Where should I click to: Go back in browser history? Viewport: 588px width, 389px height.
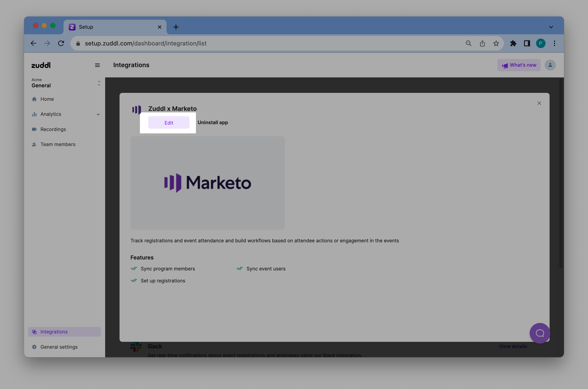coord(33,43)
